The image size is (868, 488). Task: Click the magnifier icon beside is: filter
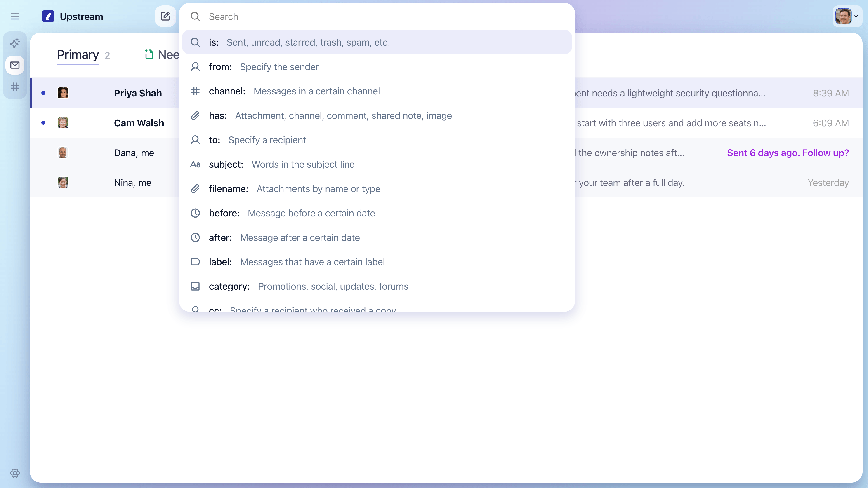point(195,42)
